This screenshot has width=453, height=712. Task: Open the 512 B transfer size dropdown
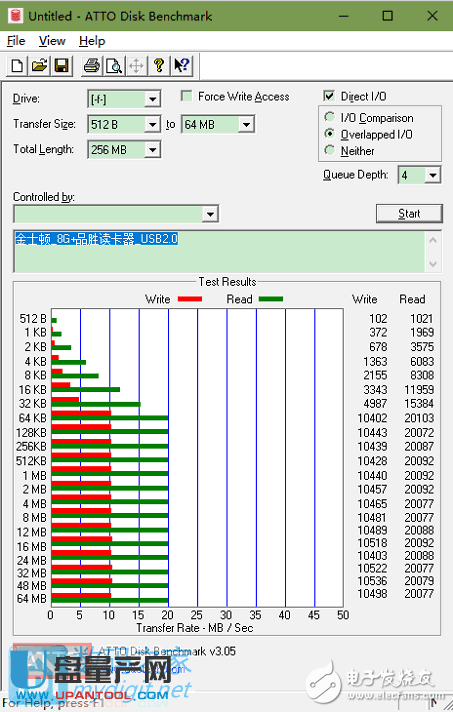[153, 124]
